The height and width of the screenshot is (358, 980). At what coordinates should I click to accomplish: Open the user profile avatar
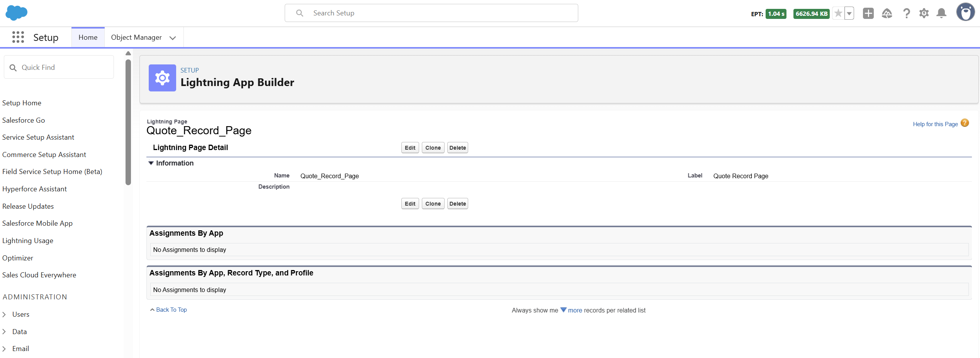[965, 12]
